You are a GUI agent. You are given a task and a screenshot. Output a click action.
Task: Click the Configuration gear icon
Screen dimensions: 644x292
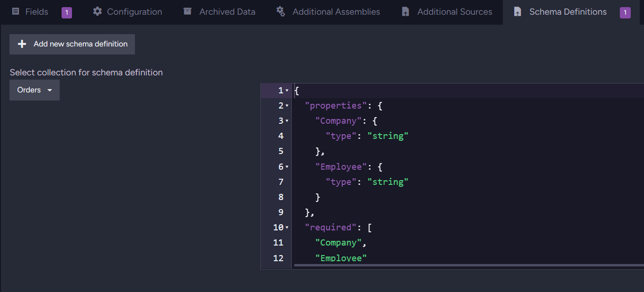click(x=97, y=12)
